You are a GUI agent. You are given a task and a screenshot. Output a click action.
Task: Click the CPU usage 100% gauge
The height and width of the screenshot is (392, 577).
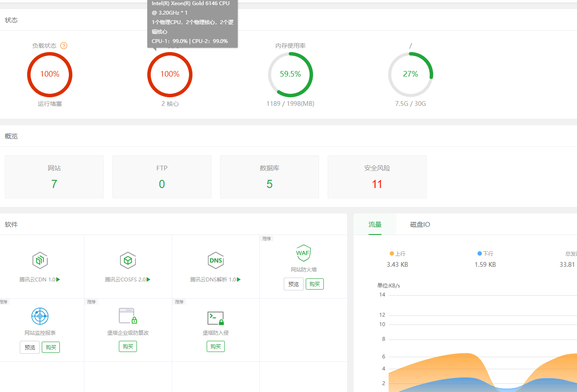tap(170, 74)
